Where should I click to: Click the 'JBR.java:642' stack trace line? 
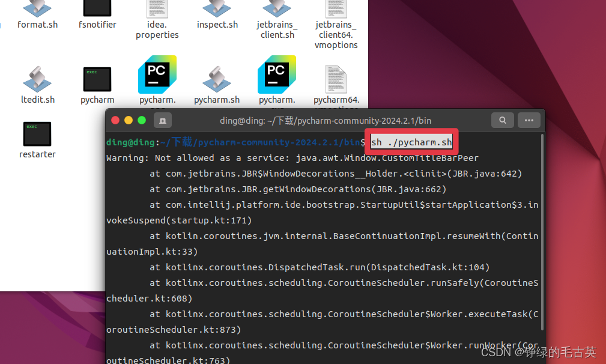[336, 174]
